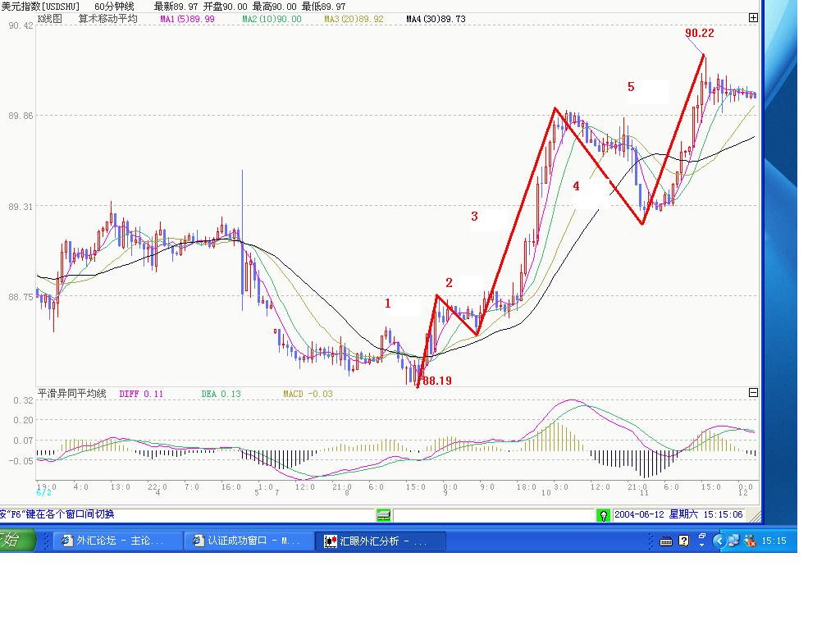The image size is (840, 630).
Task: Click the 美元指数[USDSHU] chart title
Action: coord(39,7)
